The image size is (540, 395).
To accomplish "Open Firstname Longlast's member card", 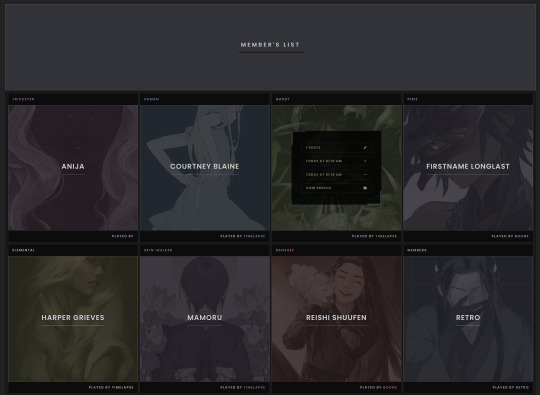I will tap(468, 168).
